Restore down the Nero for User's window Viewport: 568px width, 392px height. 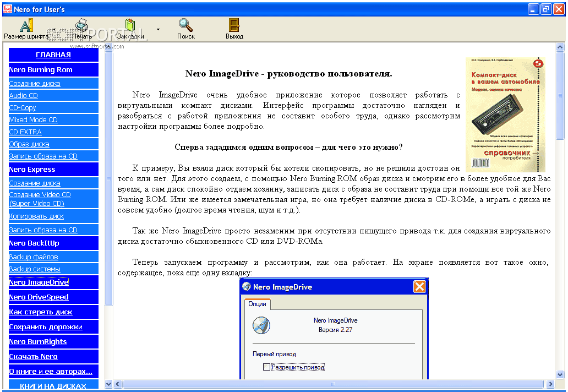(x=545, y=9)
